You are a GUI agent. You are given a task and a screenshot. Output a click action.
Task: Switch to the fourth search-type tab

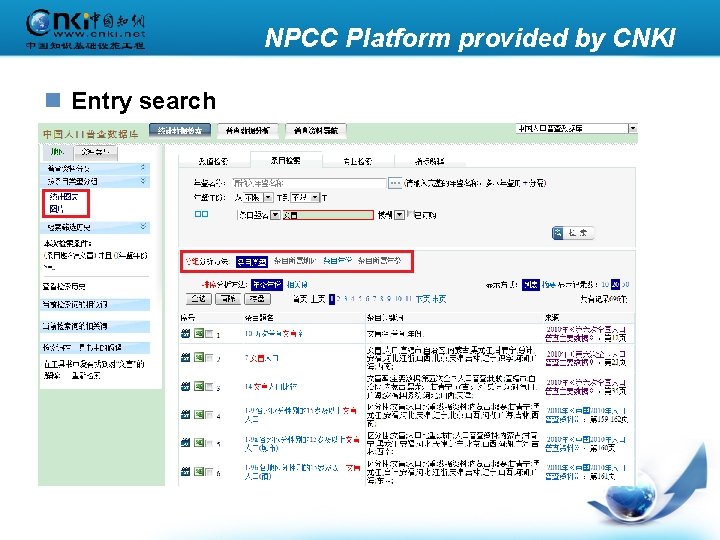click(x=430, y=161)
